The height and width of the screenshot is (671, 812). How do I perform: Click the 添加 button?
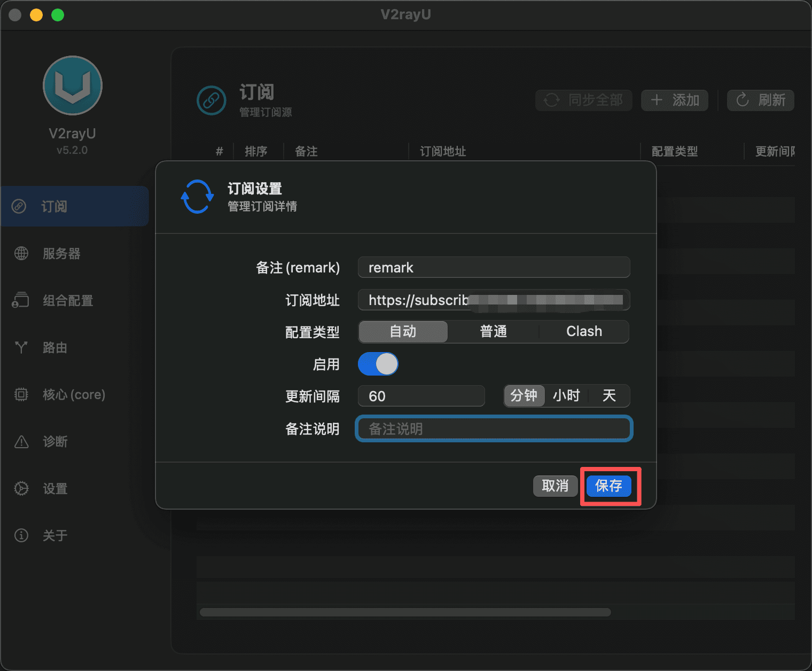pyautogui.click(x=675, y=100)
